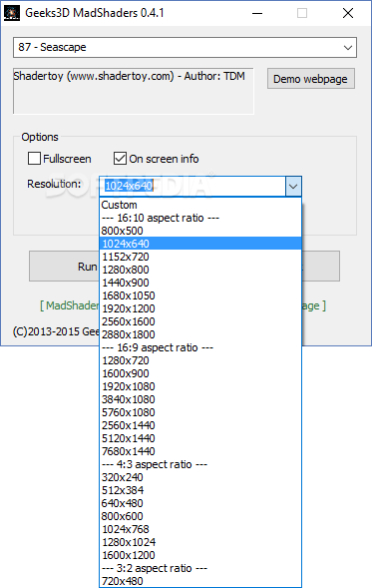Pick 640x480 resolution
The height and width of the screenshot is (588, 372).
(200, 503)
